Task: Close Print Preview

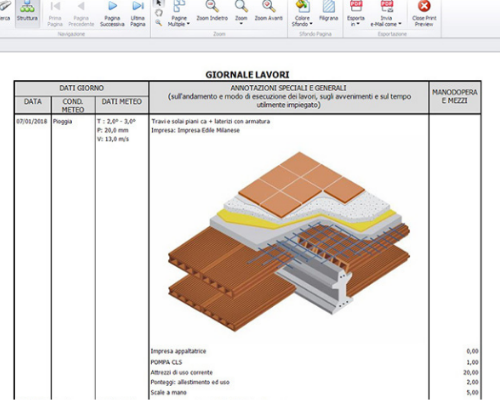Action: pos(424,13)
